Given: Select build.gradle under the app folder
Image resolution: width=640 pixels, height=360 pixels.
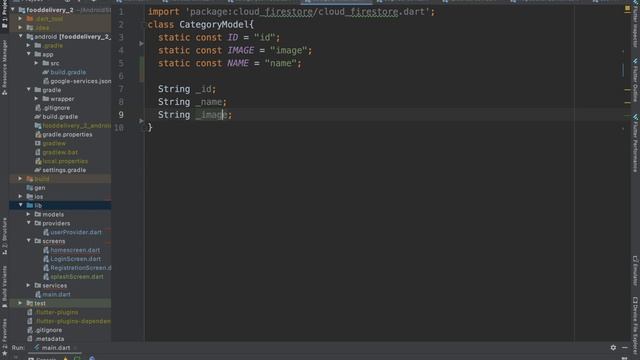Looking at the screenshot, I should (x=64, y=72).
